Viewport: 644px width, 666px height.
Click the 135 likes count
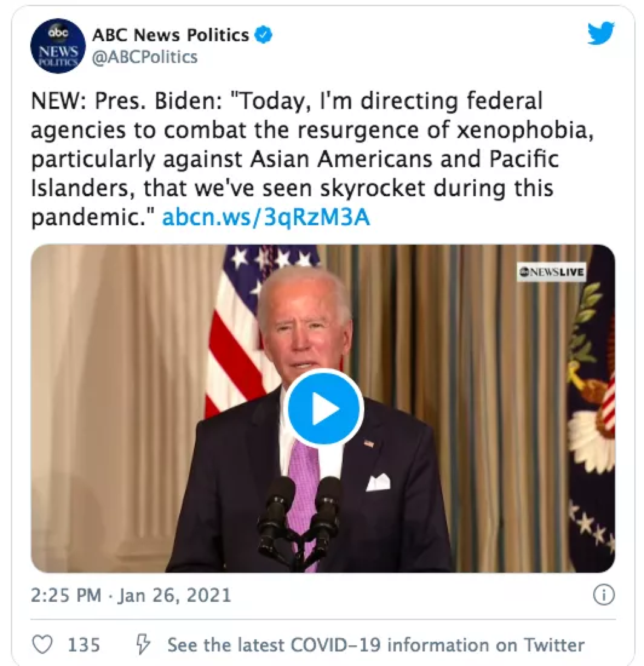(x=84, y=645)
